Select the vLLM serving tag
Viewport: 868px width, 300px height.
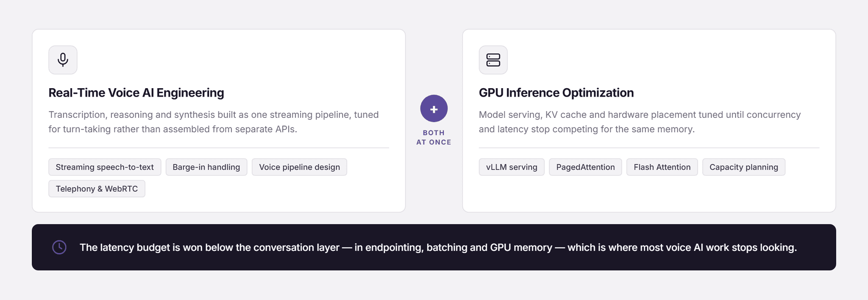(512, 167)
